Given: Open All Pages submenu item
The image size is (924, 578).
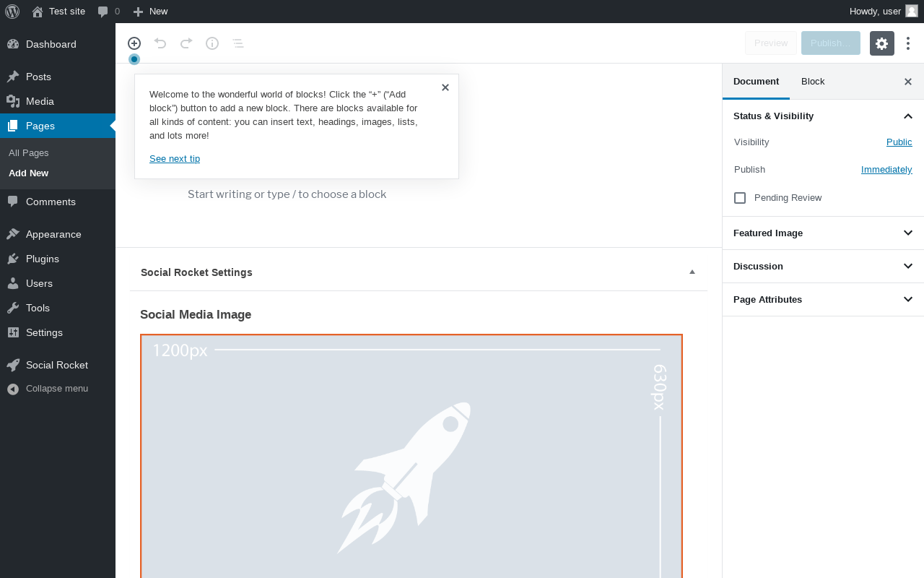Looking at the screenshot, I should (x=29, y=153).
